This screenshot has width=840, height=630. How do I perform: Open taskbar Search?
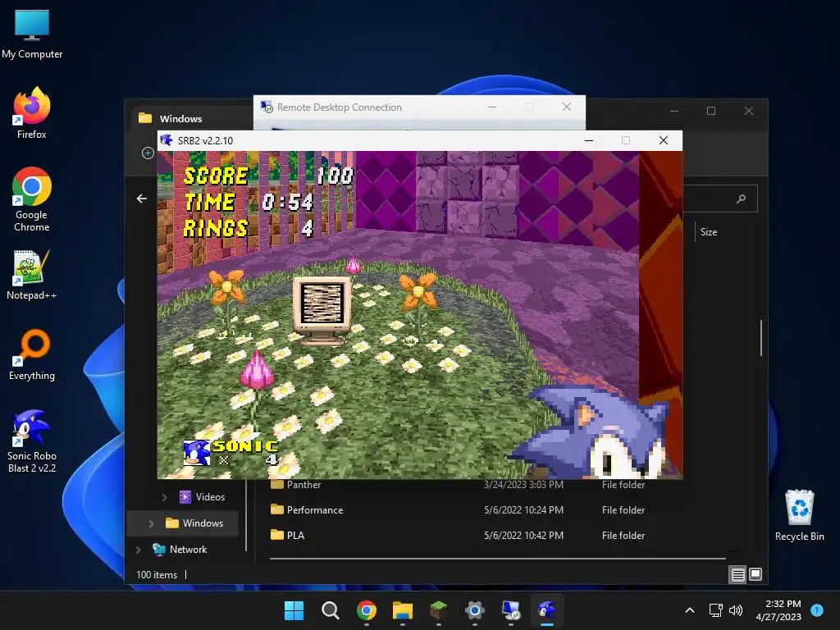330,610
